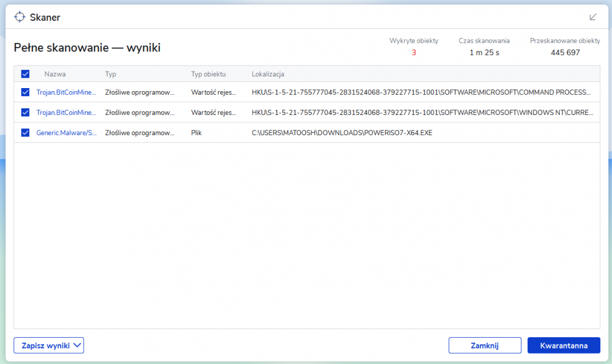The height and width of the screenshot is (364, 612).
Task: Sort by the Typ obiektu column header
Action: (208, 74)
